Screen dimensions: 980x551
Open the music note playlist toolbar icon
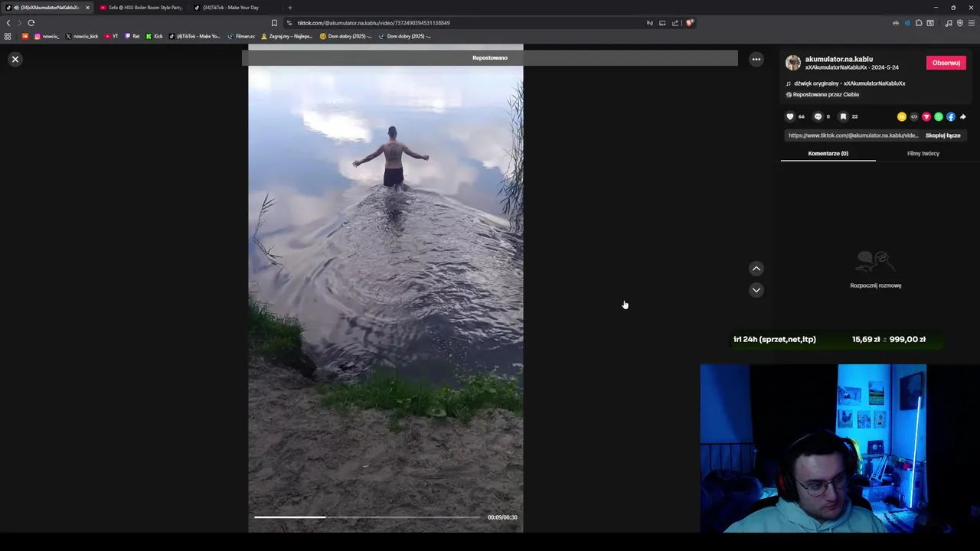click(949, 23)
